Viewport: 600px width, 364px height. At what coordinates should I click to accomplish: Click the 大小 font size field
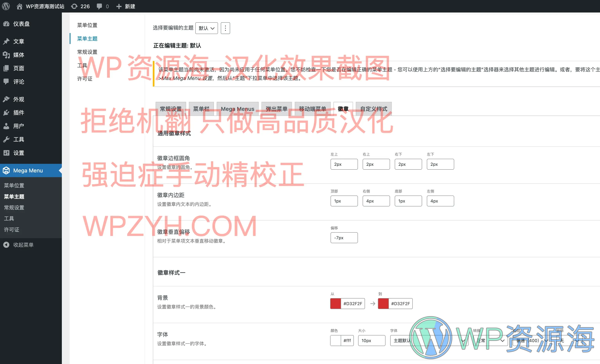372,341
